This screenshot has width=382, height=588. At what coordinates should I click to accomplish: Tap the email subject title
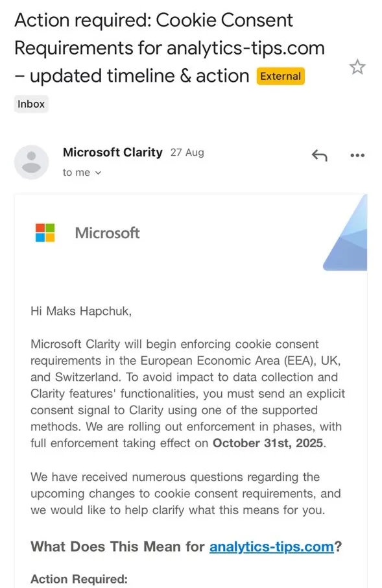[x=169, y=48]
